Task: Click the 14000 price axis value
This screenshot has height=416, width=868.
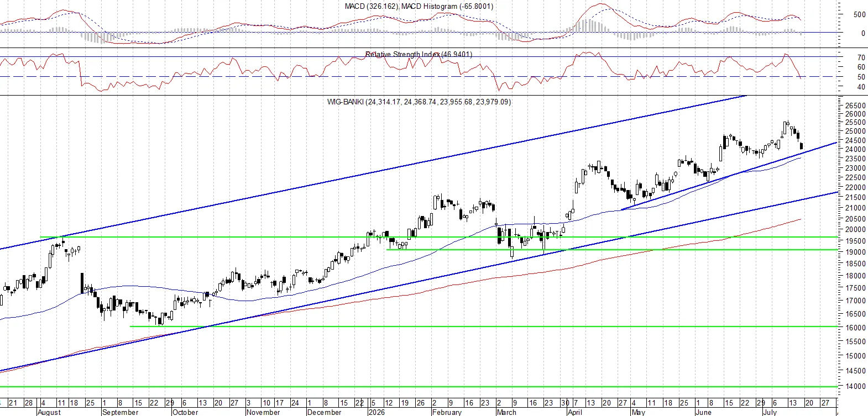Action: click(855, 386)
